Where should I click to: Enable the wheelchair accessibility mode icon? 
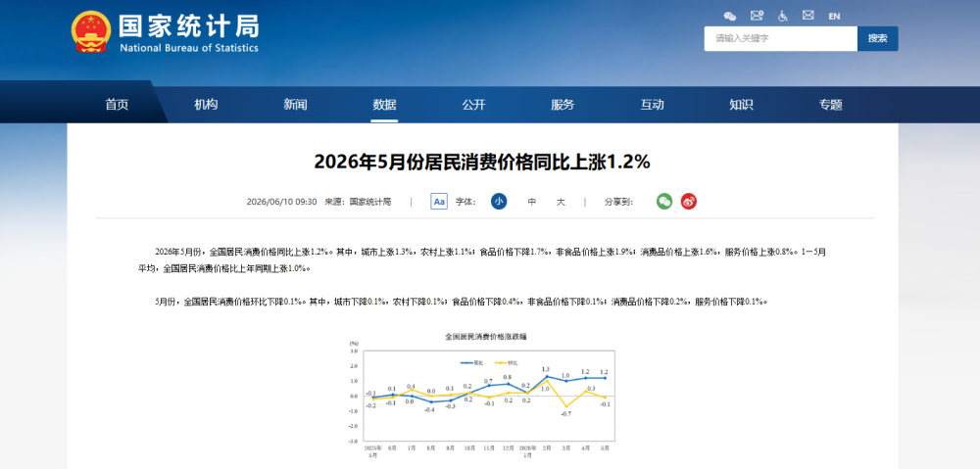(782, 16)
